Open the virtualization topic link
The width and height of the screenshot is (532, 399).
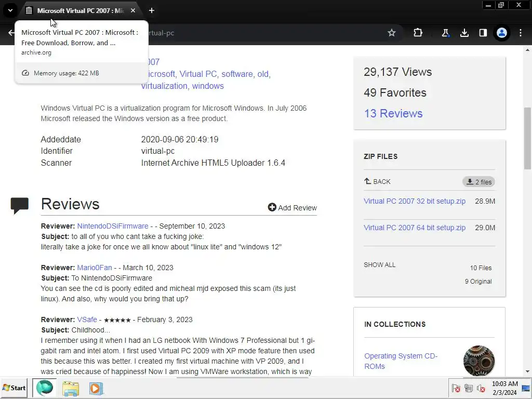164,86
